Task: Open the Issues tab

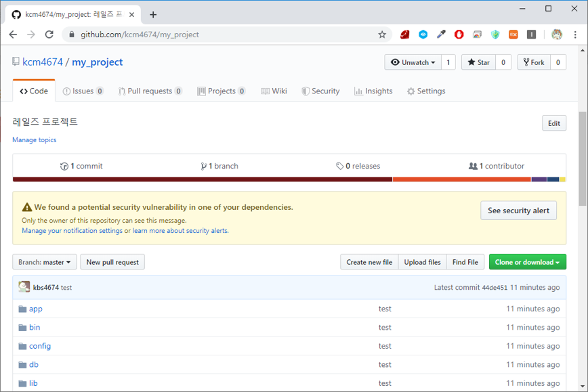Action: (83, 91)
